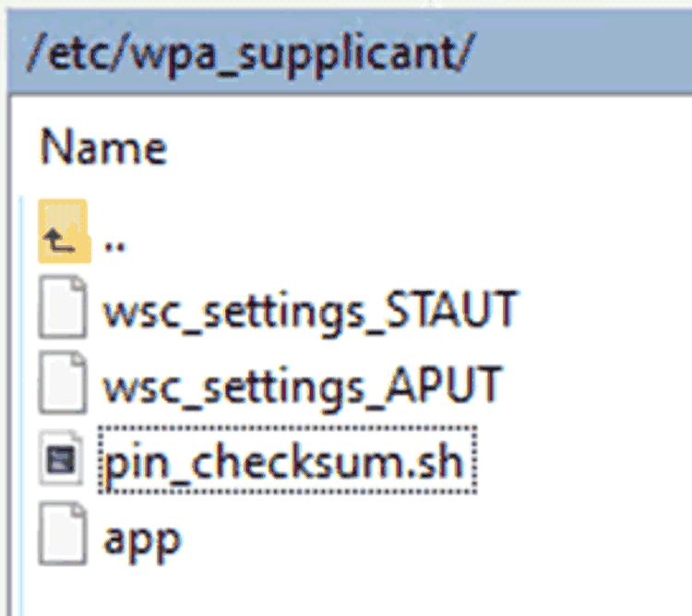Select the wsc_settings_STAUT file name
This screenshot has width=692, height=616.
click(309, 311)
